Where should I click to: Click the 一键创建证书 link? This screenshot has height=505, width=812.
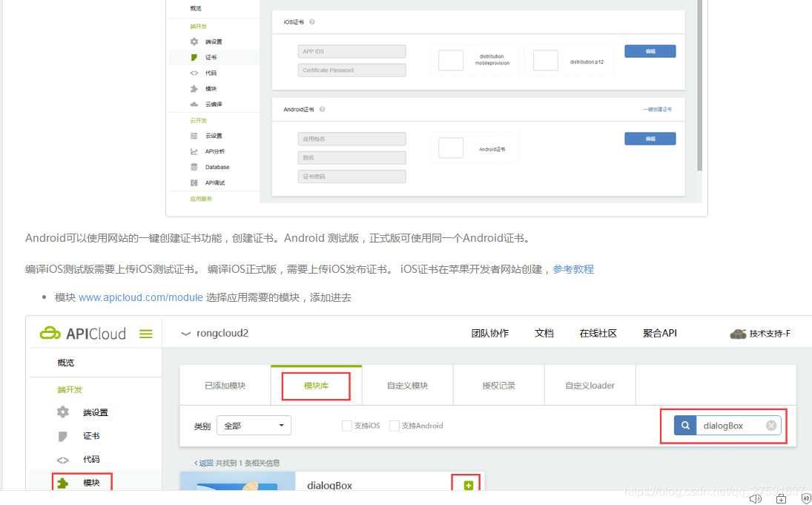click(x=657, y=109)
